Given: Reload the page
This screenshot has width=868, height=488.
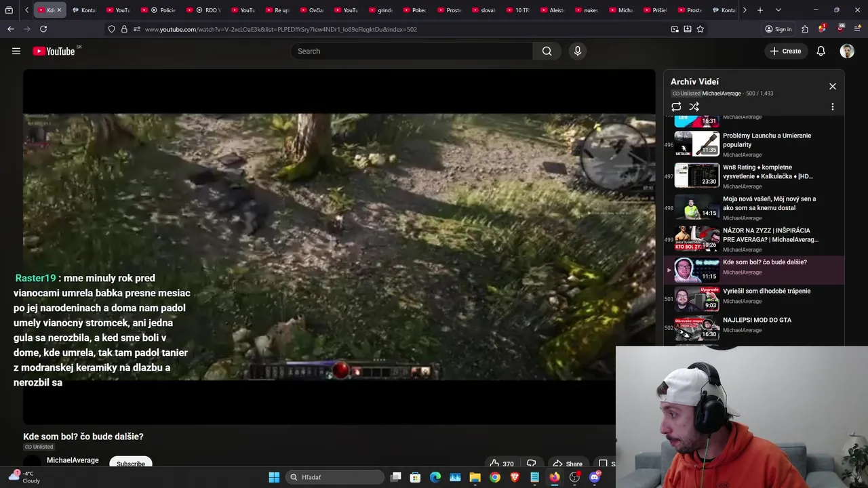Looking at the screenshot, I should click(43, 29).
